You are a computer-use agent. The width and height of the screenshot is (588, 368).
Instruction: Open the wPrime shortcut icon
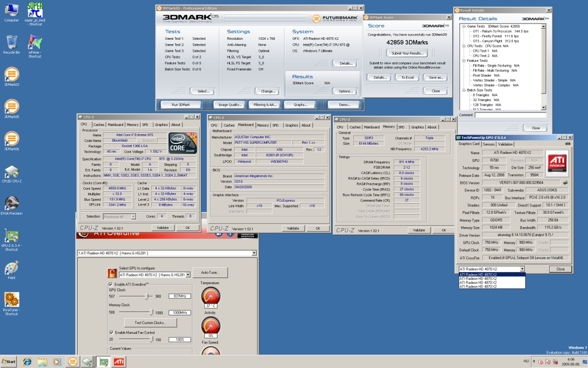[x=34, y=42]
